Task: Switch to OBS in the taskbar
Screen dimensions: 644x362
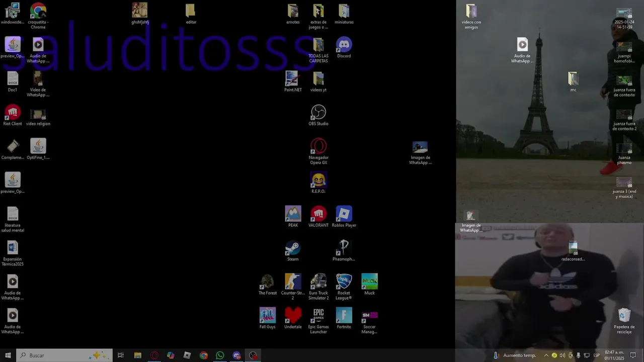Action: 253,355
